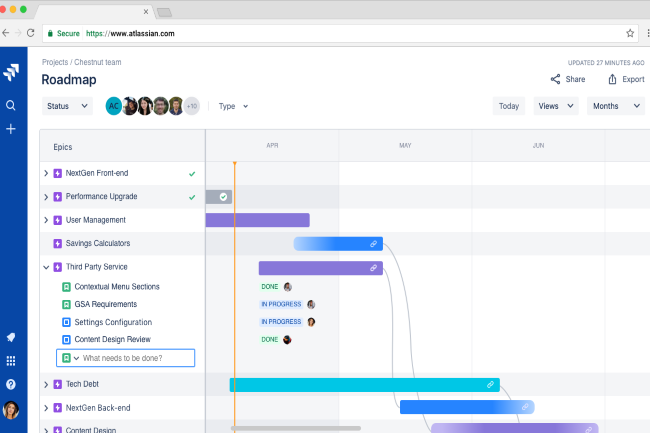Viewport: 650px width, 433px height.
Task: Click the story icon beside Contextual Menu Sections
Action: [66, 287]
